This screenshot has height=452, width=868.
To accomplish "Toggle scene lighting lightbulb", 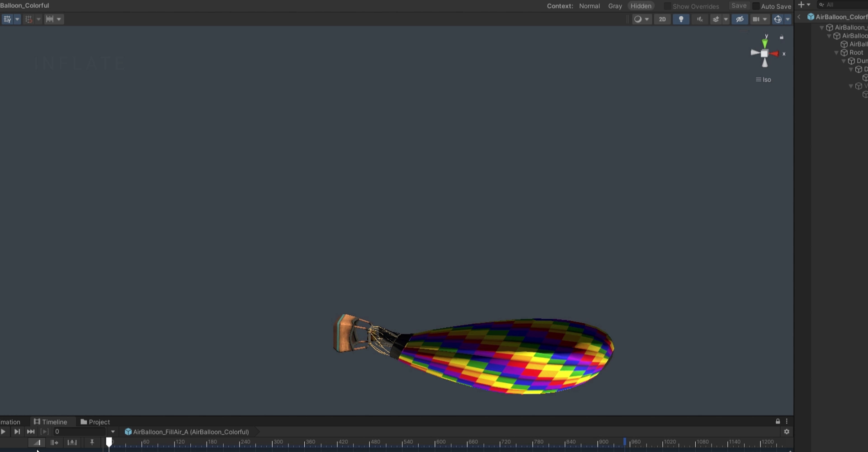I will click(681, 19).
